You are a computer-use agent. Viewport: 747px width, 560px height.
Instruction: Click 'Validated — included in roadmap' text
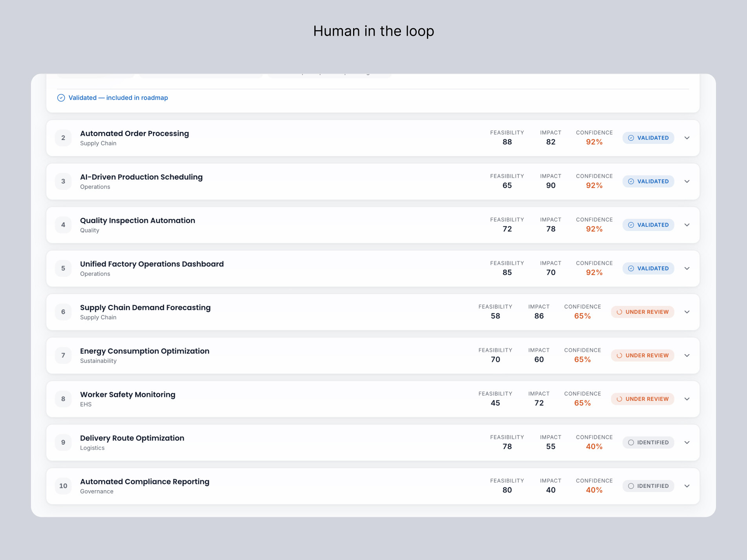point(118,98)
